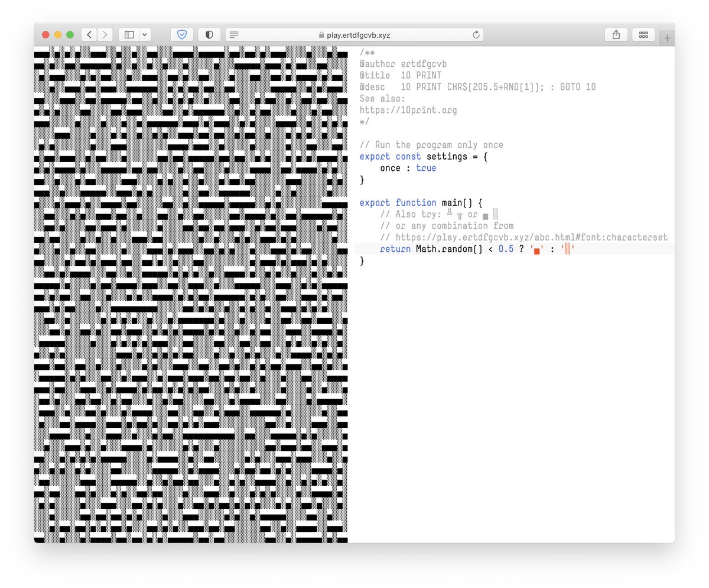Viewport: 709px width, 588px height.
Task: Open a new tab with plus button
Action: point(668,38)
